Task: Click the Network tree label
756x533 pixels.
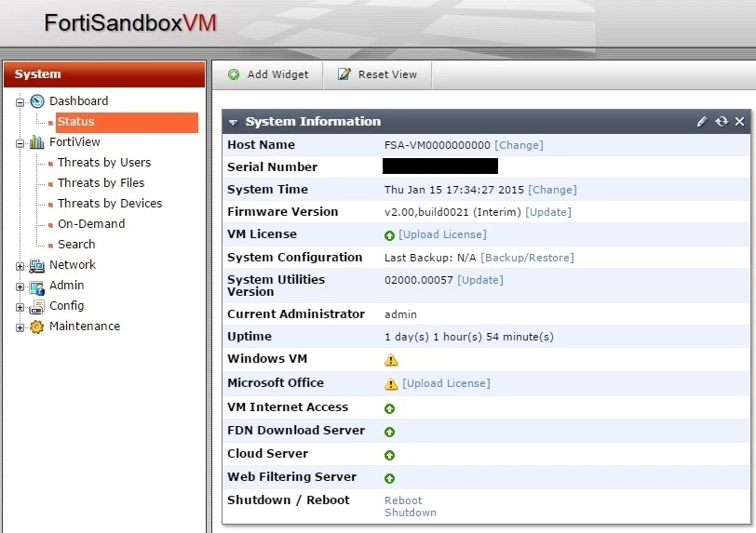Action: 73,264
